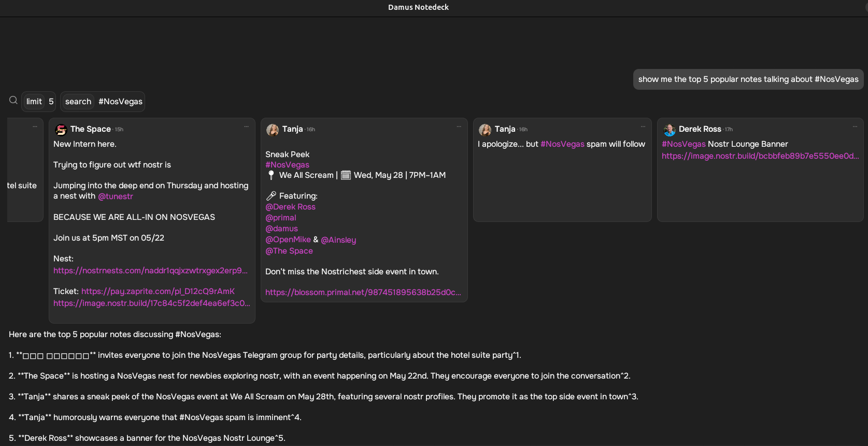868x446 pixels.
Task: Select the limit 5 filter chip
Action: tap(39, 102)
